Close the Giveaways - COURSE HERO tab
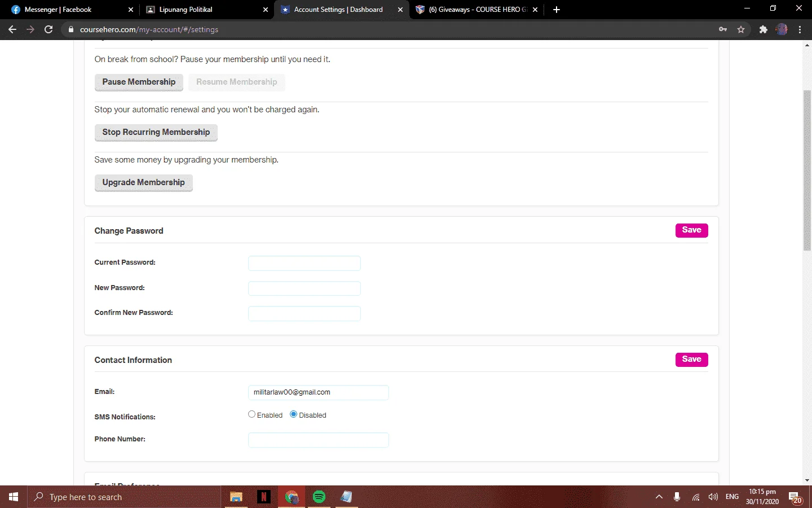 click(x=535, y=10)
